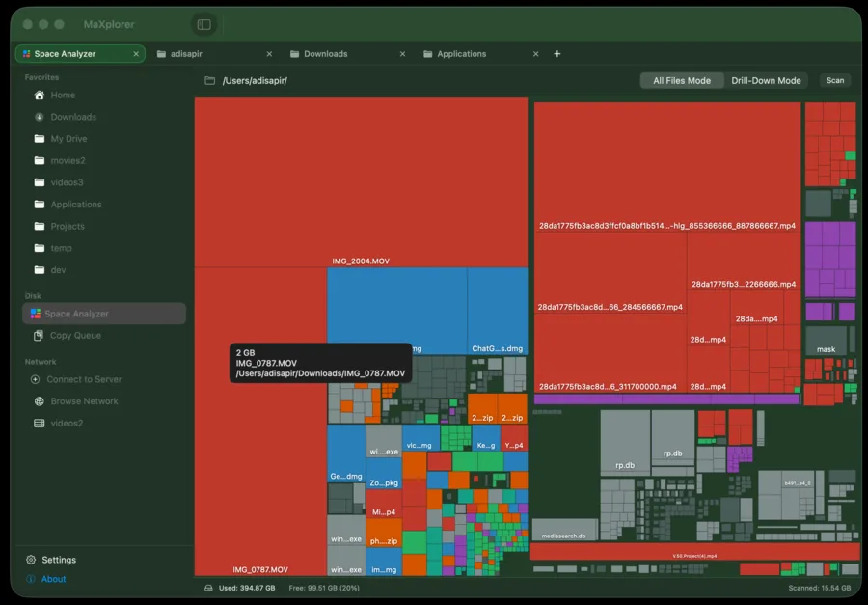The height and width of the screenshot is (605, 868).
Task: Add a new tab with plus button
Action: (x=557, y=54)
